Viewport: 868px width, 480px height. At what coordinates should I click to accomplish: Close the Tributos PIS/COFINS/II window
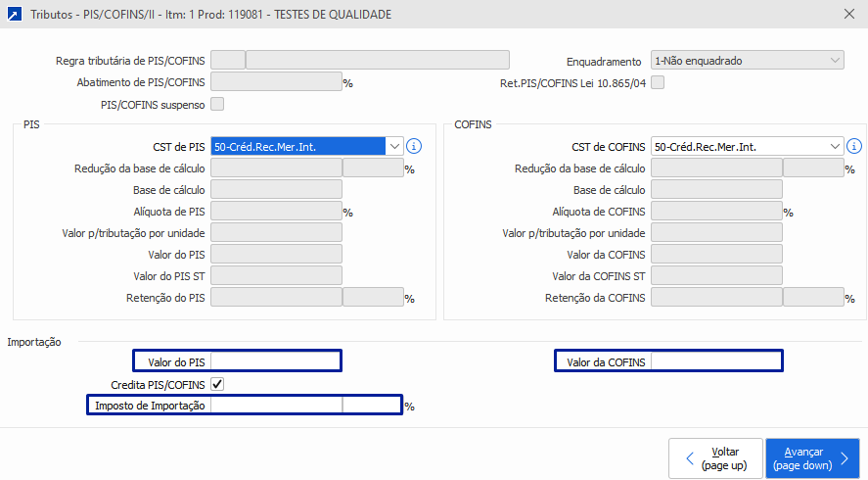click(x=848, y=14)
